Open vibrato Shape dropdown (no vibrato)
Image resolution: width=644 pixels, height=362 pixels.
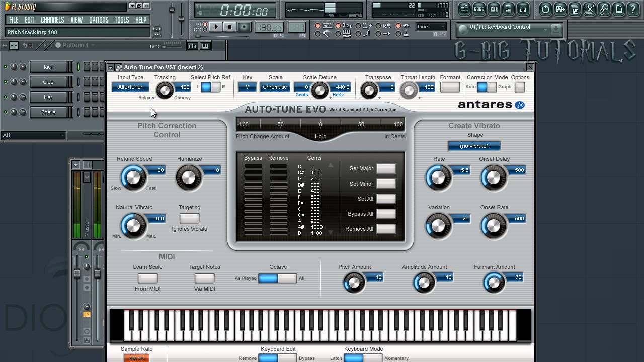(474, 146)
